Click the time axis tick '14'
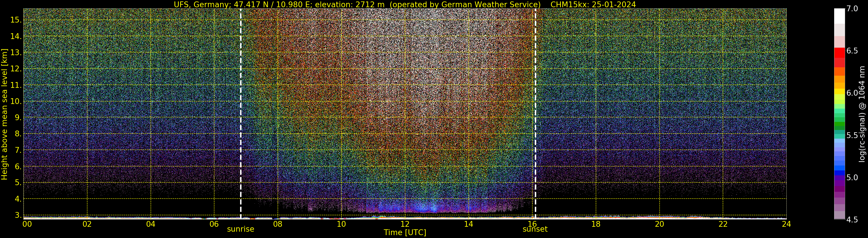Viewport: 868px width, 238px height. (468, 224)
